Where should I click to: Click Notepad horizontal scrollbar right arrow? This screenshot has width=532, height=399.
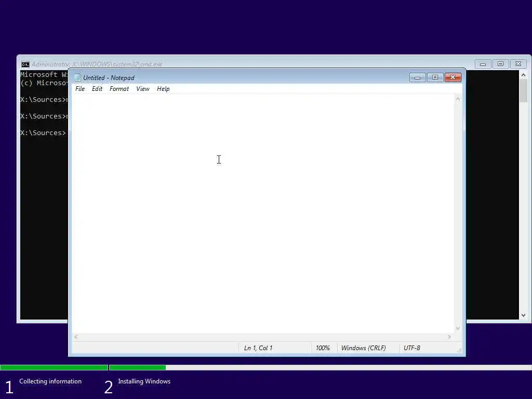449,337
